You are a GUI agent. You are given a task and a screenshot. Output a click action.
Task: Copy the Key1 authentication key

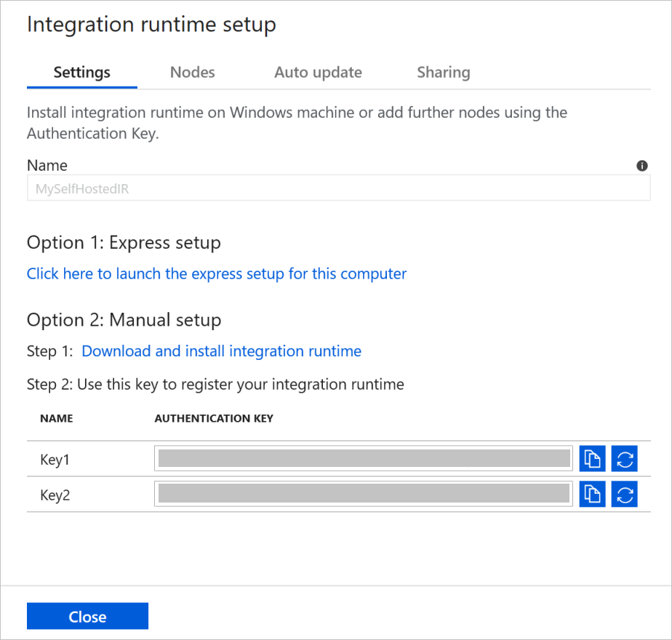pyautogui.click(x=592, y=458)
